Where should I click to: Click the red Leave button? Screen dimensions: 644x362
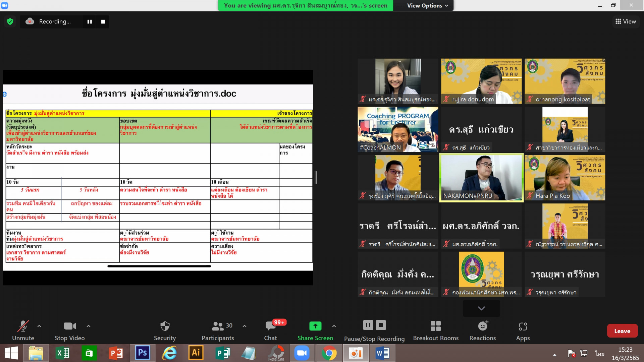tap(622, 331)
